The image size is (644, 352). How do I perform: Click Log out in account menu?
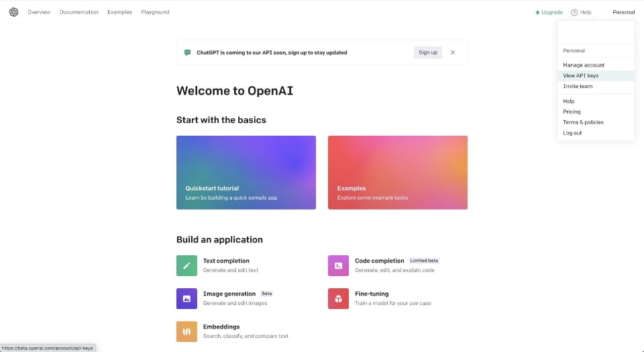point(572,133)
